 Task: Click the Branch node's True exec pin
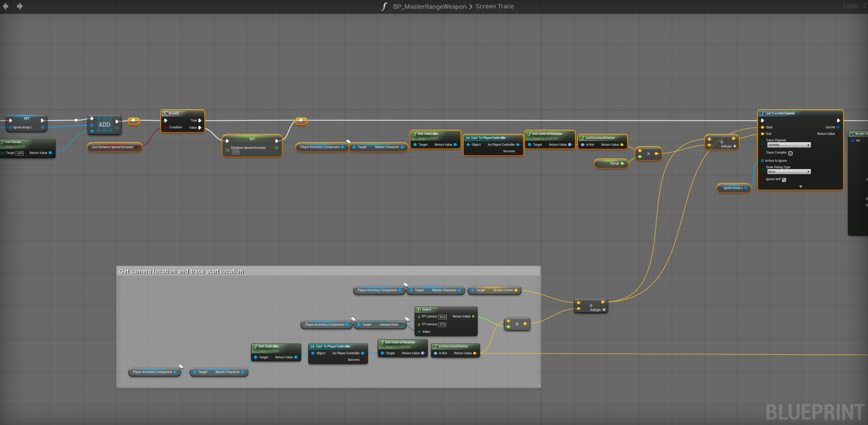[x=200, y=120]
